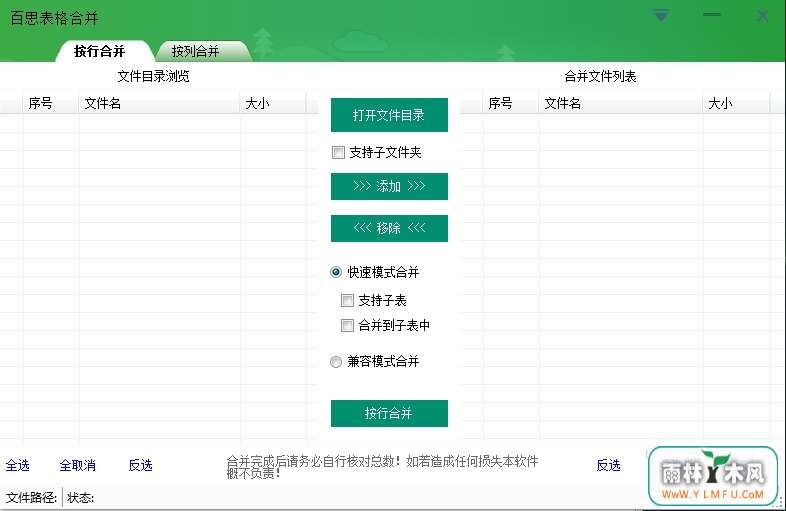Screen dimensions: 786x511
Task: Click the 合并完成后请务必自行核对总数 disclaimer text
Action: click(x=382, y=467)
